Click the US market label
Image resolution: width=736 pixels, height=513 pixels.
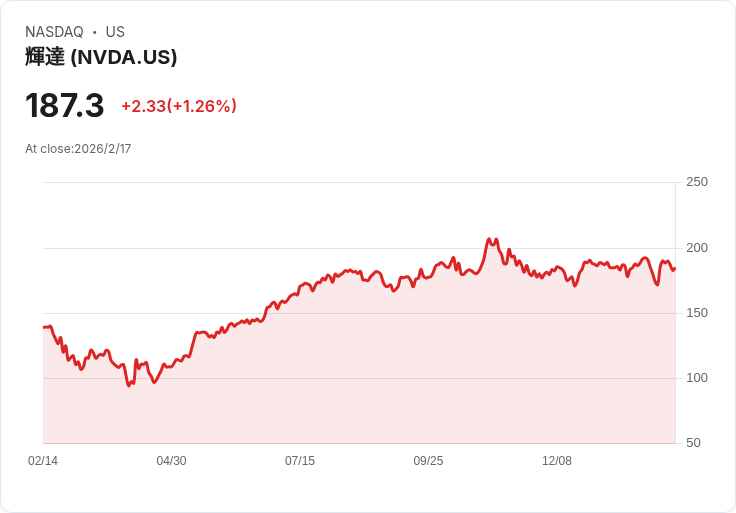(115, 32)
